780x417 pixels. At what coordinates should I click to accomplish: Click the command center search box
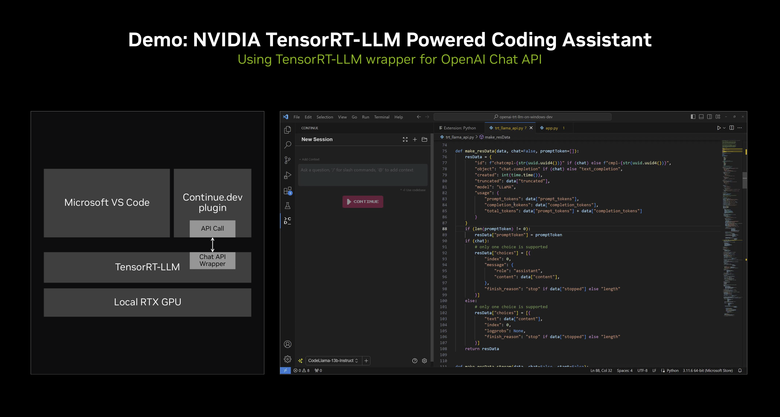pos(522,117)
